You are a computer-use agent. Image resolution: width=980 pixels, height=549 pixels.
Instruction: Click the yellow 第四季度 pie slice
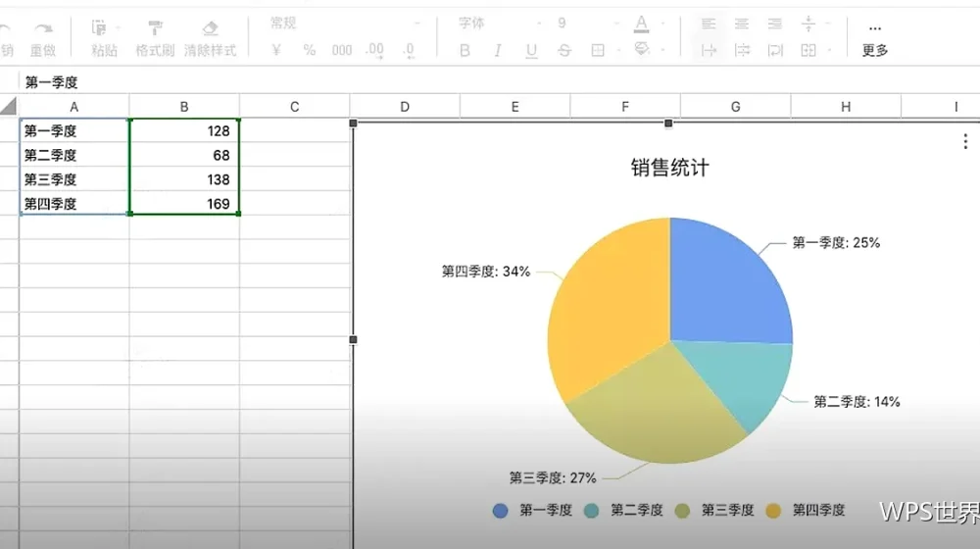point(607,307)
